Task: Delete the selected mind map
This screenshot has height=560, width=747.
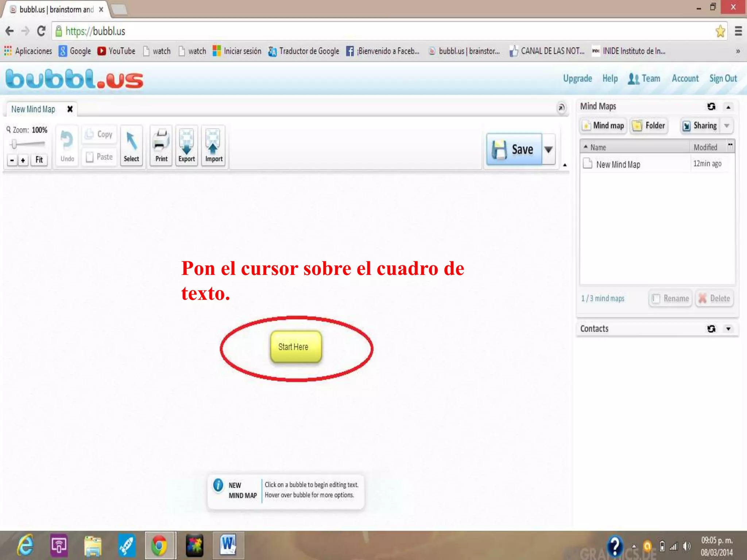Action: (x=714, y=299)
